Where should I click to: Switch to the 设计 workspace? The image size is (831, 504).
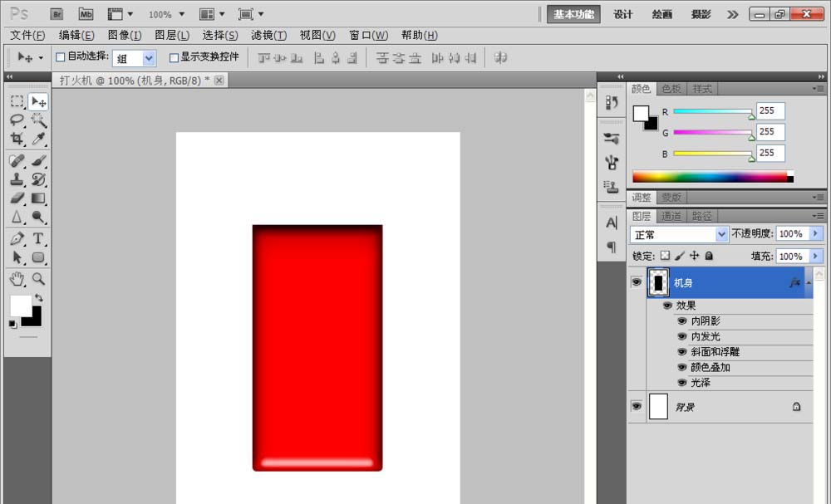[622, 14]
